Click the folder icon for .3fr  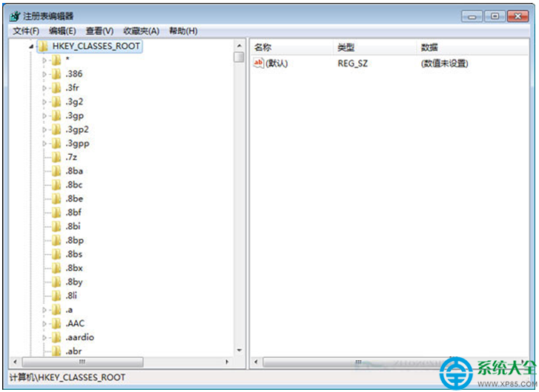coord(56,87)
